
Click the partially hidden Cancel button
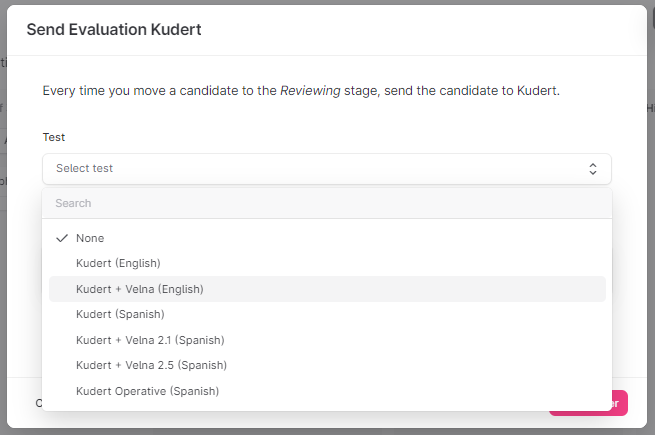[x=38, y=404]
